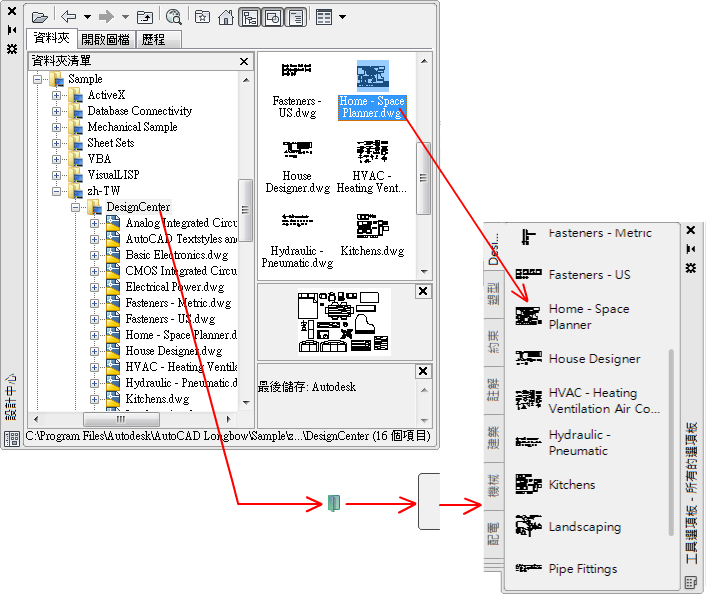Open the Favorites folder icon

(202, 17)
